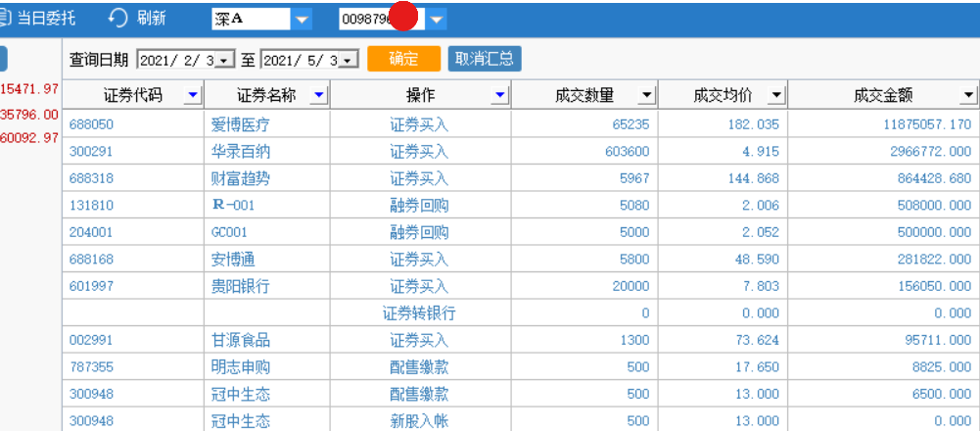Select the 贵阳银行 row name
This screenshot has height=431, width=980.
click(241, 286)
